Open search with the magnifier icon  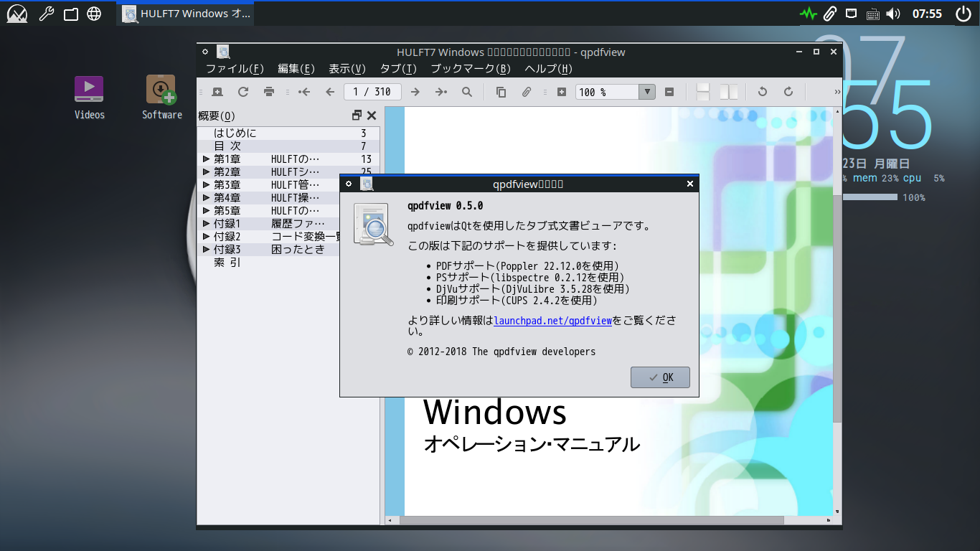click(467, 92)
